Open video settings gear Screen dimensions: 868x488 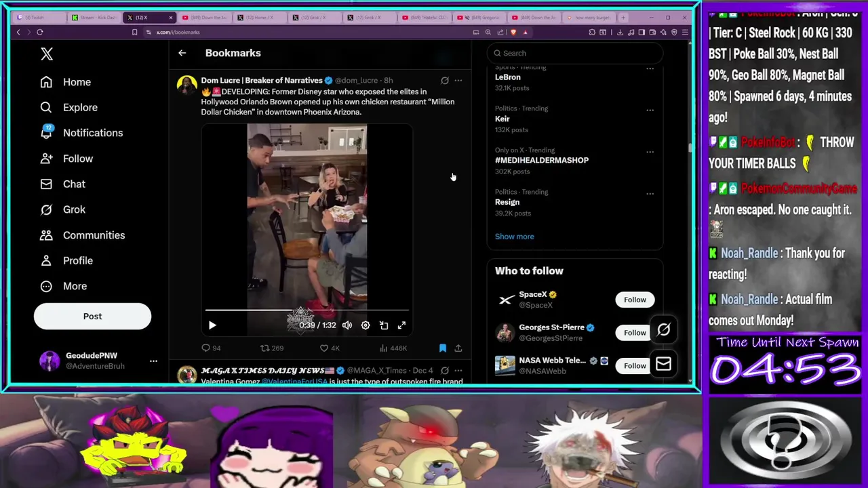point(366,325)
